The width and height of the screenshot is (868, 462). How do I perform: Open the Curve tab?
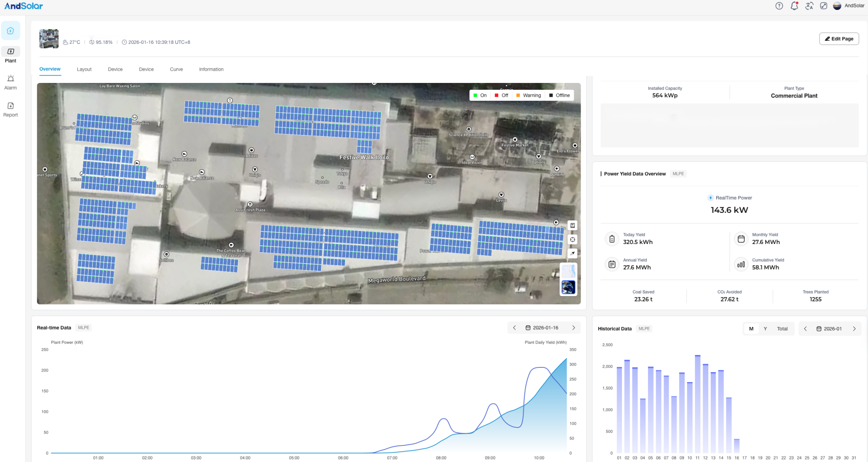pos(176,69)
